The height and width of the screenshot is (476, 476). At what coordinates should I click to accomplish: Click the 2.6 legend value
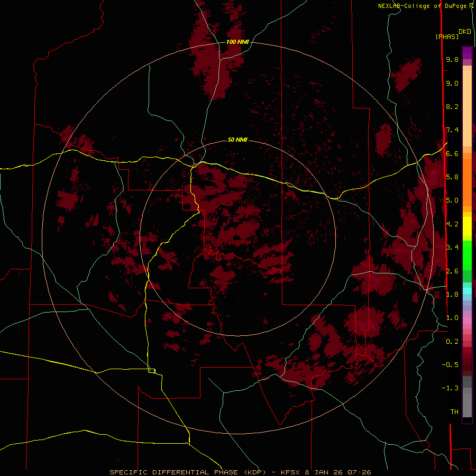click(452, 271)
